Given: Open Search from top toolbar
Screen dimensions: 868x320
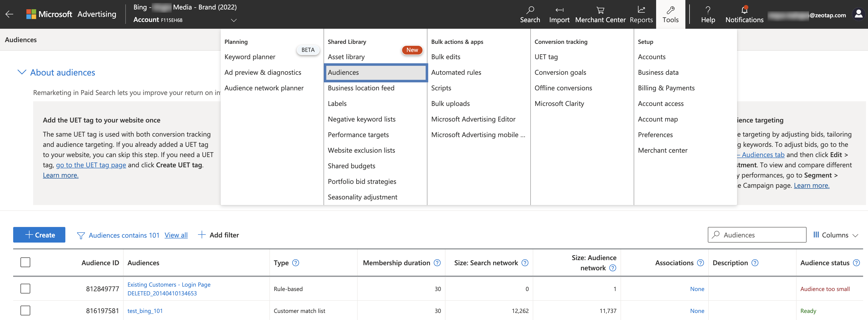Looking at the screenshot, I should click(x=530, y=14).
